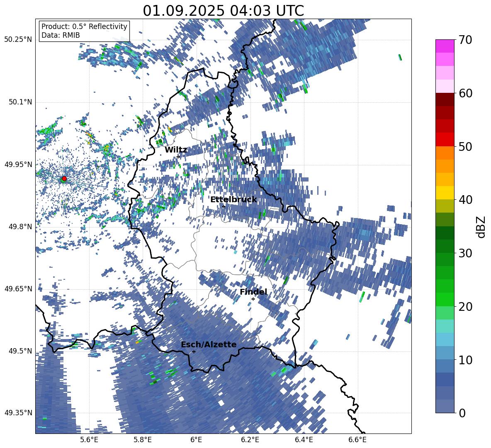The height and width of the screenshot is (448, 491).
Task: Click the 49.5°N latitude tick label
Action: tap(20, 351)
